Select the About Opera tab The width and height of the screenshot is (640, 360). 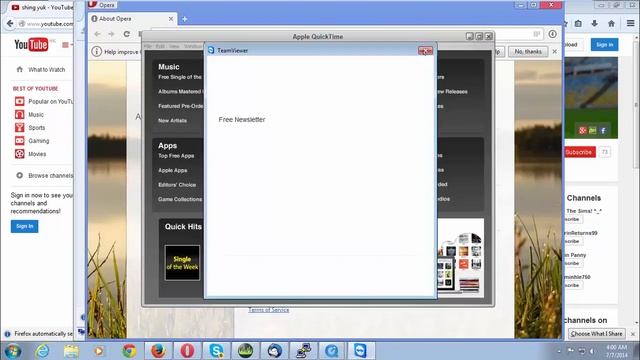[133, 19]
